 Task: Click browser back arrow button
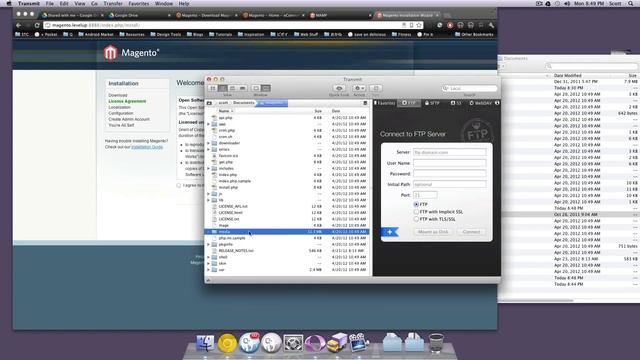coord(19,25)
